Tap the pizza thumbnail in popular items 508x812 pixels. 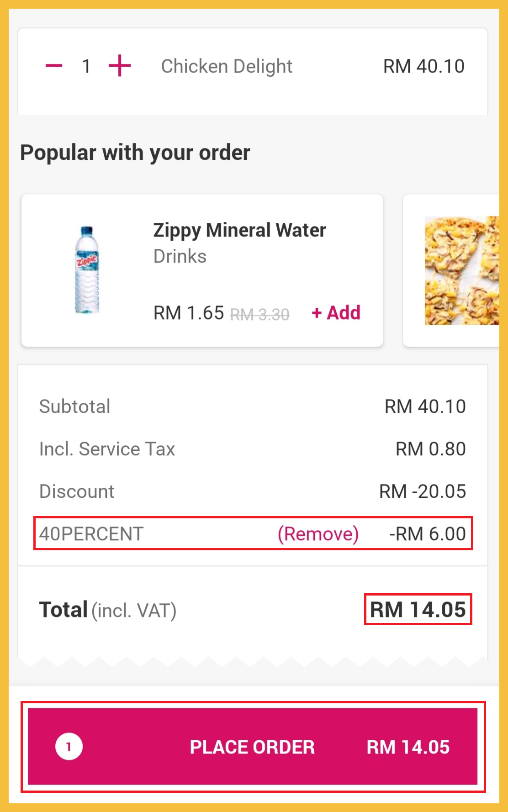click(461, 270)
